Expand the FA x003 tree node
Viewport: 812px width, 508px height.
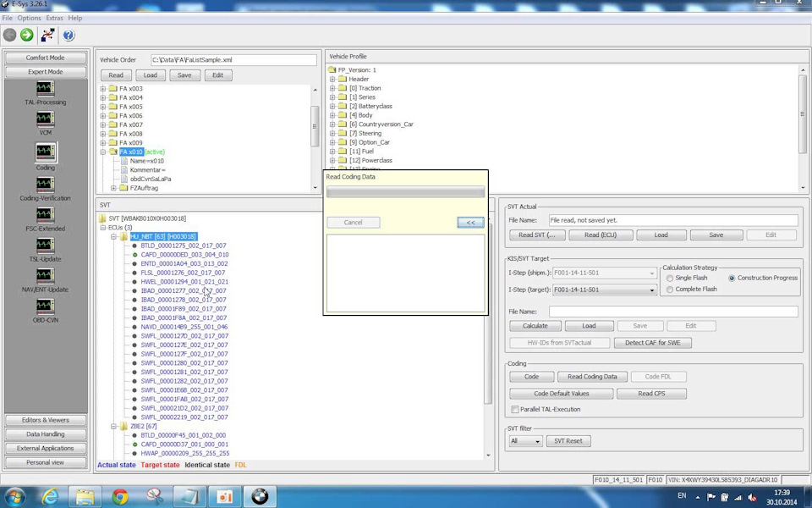point(103,88)
